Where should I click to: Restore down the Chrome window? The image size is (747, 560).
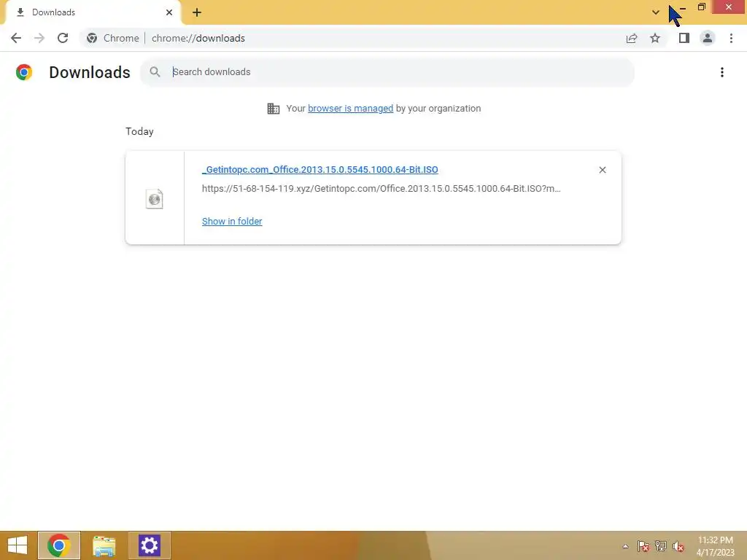(x=701, y=7)
